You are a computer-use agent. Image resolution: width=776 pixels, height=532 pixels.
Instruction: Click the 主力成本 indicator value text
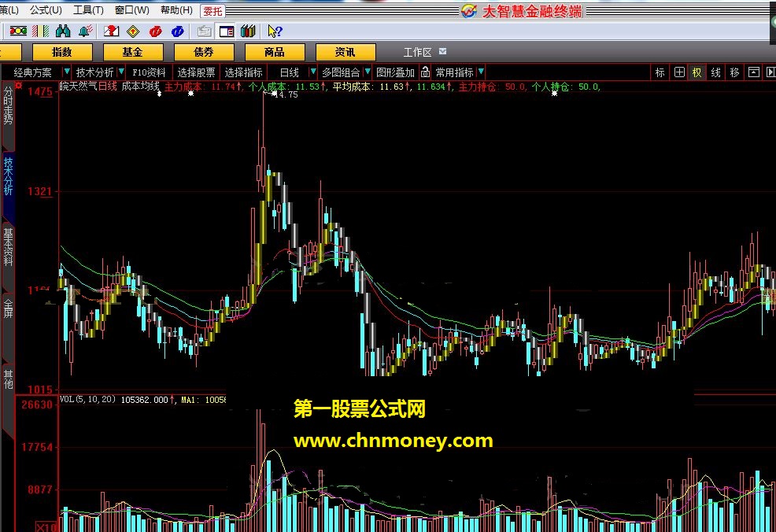203,87
